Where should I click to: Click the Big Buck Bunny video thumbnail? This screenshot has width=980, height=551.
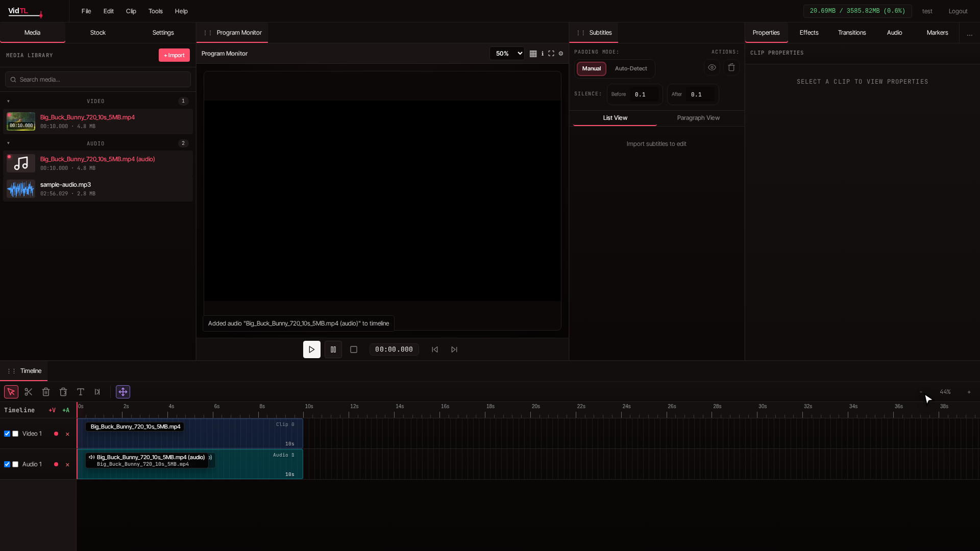click(21, 121)
